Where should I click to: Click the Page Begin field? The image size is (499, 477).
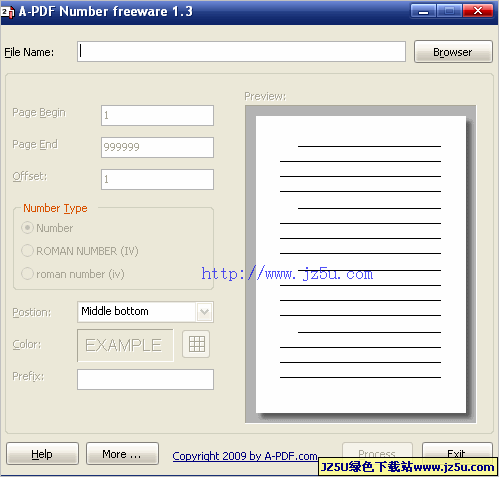point(157,115)
